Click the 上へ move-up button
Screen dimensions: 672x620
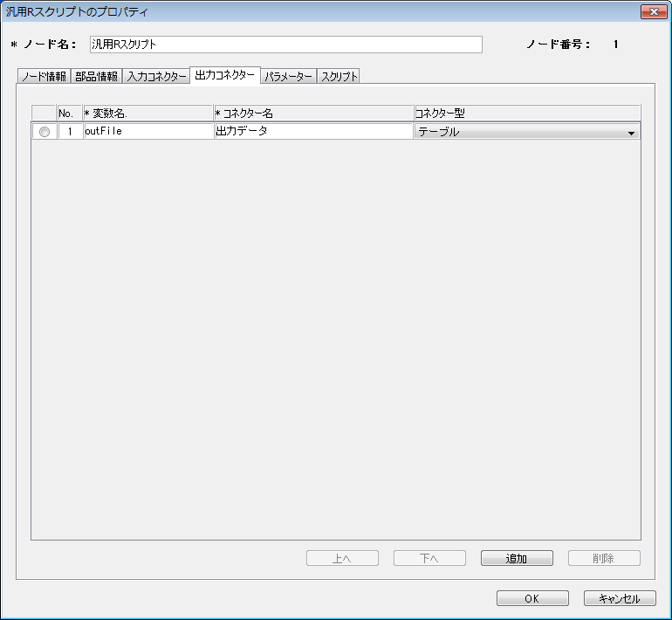(x=342, y=559)
